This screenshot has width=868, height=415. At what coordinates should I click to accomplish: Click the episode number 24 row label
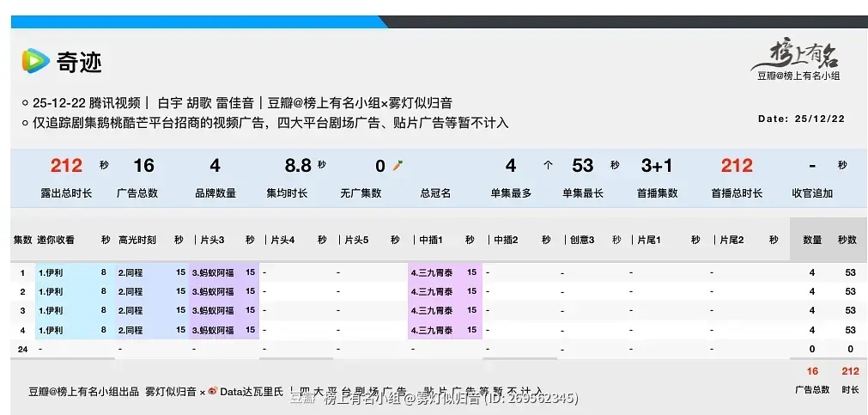22,349
